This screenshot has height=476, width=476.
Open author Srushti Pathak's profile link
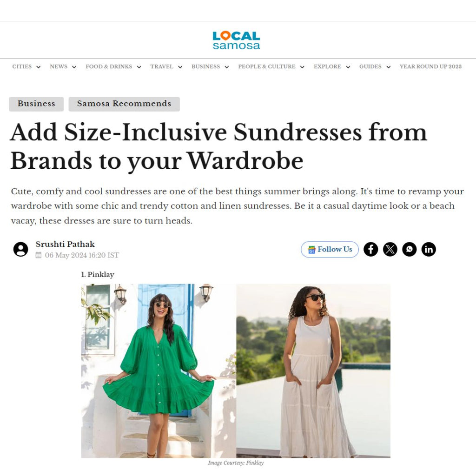pyautogui.click(x=65, y=244)
